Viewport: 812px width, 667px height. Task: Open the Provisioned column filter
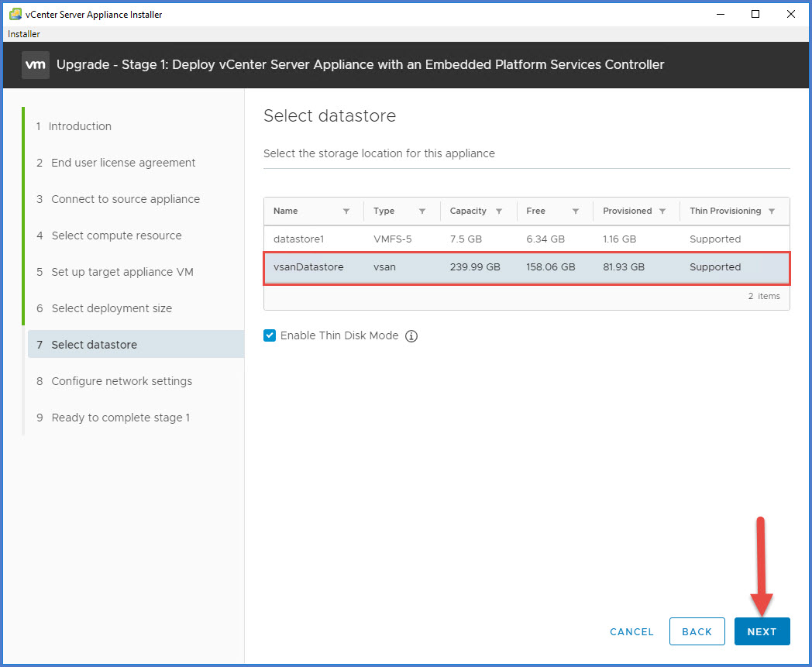(662, 211)
